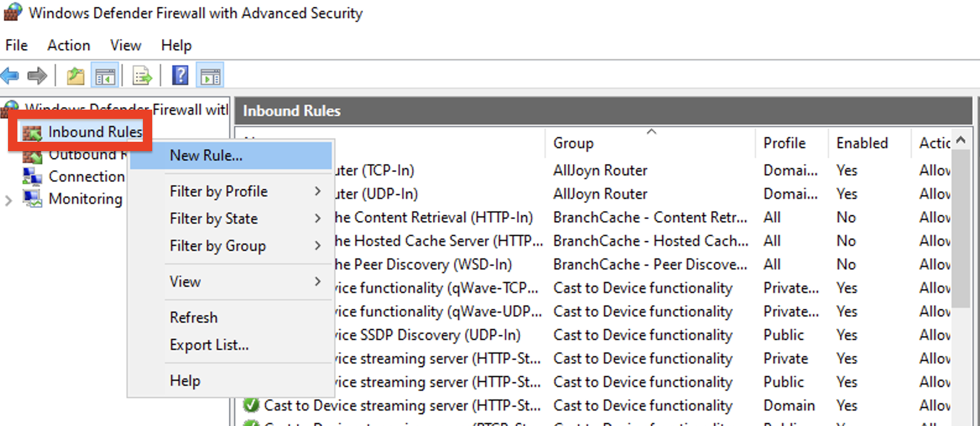Click AllJoyn Router group cell in TCP-In row

pos(600,170)
